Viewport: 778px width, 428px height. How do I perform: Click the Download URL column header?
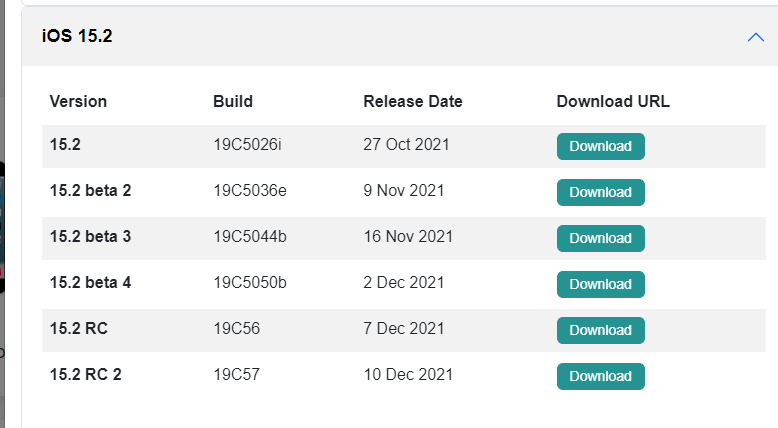(x=613, y=101)
